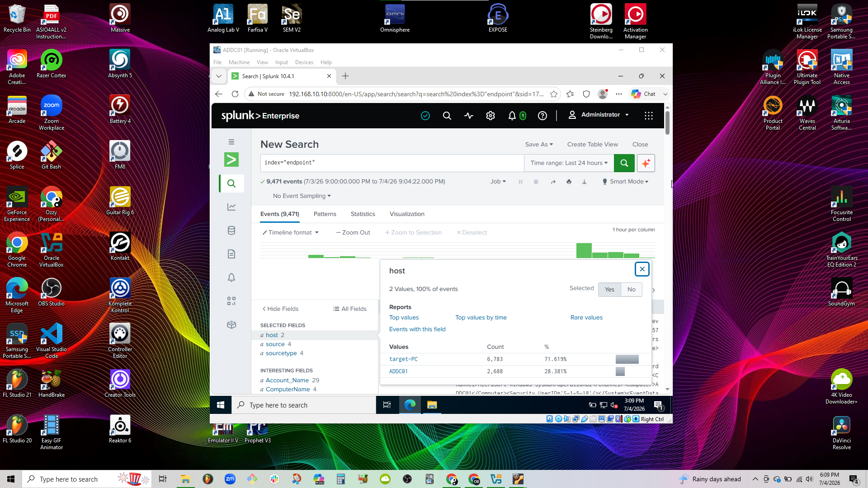868x488 pixels.
Task: Click the tallest timeline histogram bar
Action: coord(584,250)
